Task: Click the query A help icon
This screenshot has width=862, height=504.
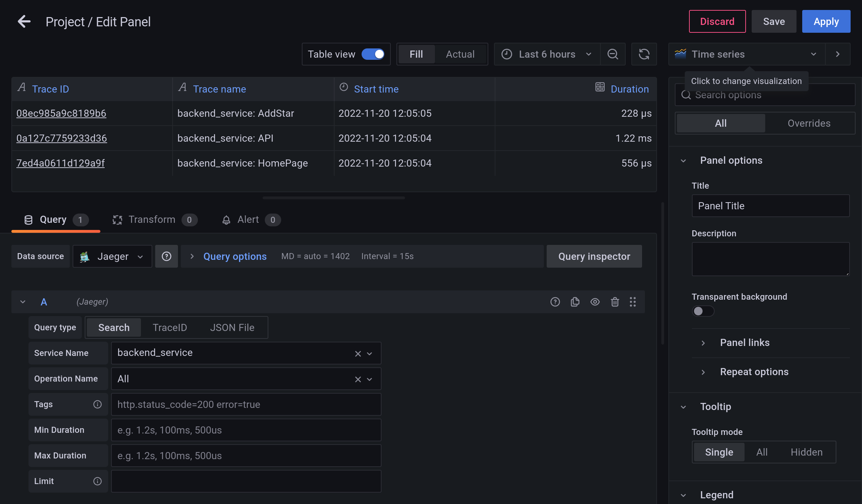Action: point(555,302)
